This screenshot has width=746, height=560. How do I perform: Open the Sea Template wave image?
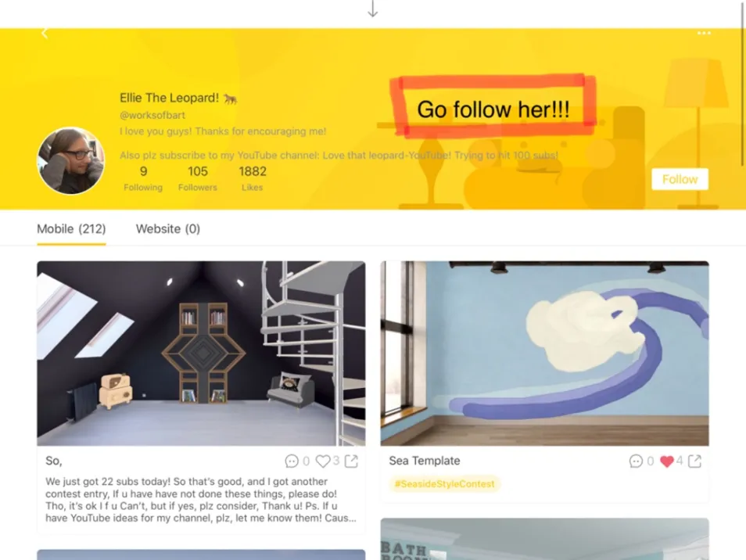(545, 353)
